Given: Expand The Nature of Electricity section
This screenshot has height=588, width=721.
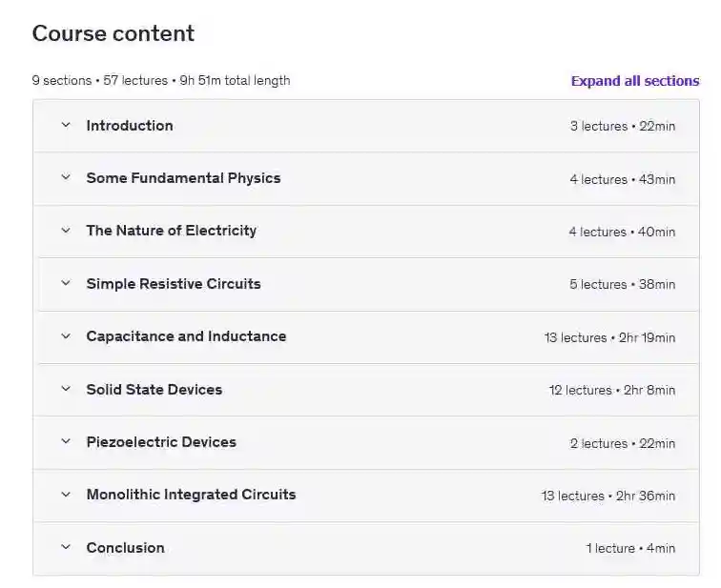Looking at the screenshot, I should click(171, 231).
